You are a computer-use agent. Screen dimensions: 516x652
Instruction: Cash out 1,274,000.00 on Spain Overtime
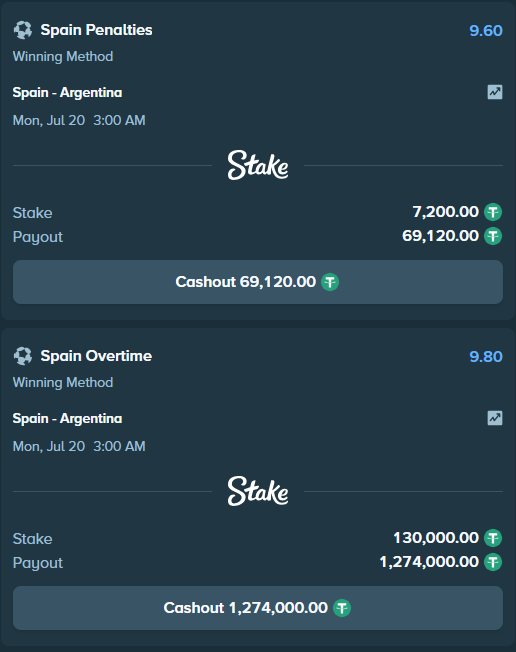258,608
